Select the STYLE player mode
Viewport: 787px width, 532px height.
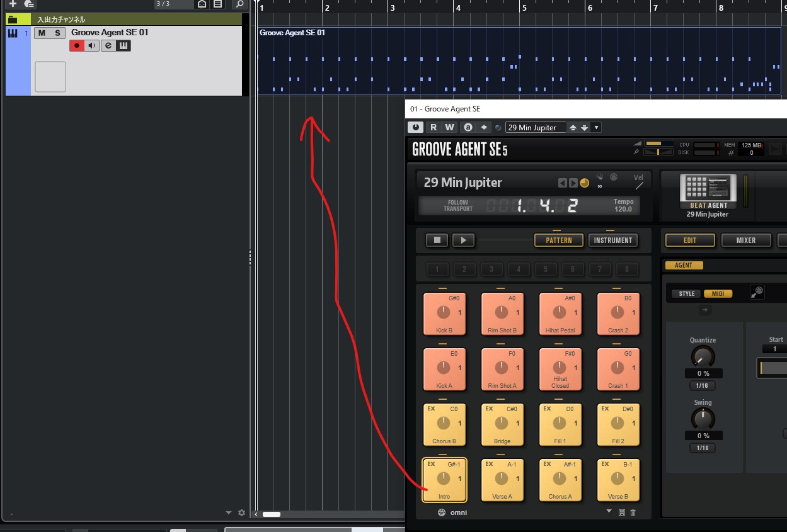(x=687, y=293)
